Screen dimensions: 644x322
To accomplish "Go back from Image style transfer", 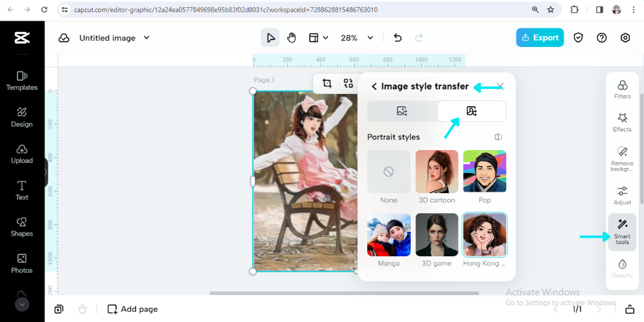I will (374, 86).
